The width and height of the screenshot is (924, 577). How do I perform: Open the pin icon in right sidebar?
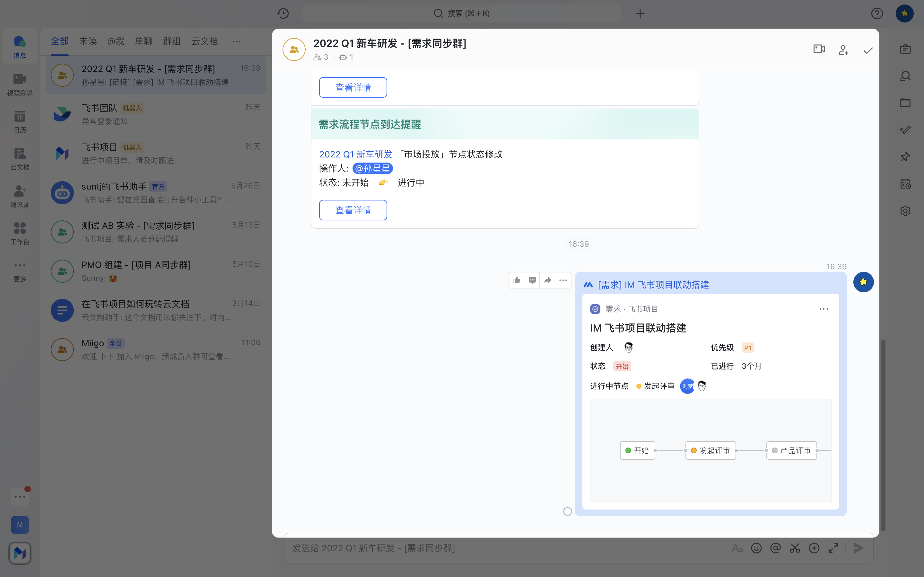tap(905, 156)
